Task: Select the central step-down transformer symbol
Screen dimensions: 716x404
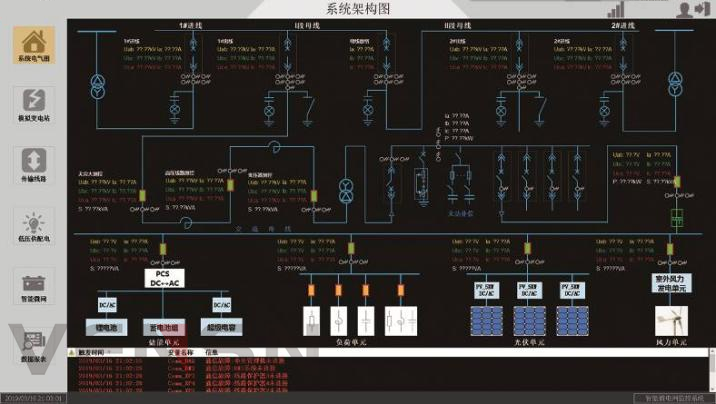Action: pos(346,190)
